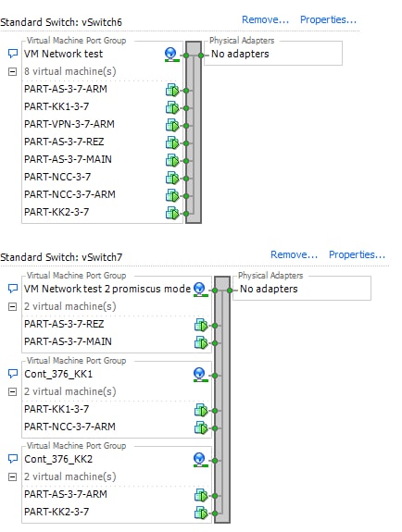
Task: Click No adapters text in vSwitch7
Action: point(269,289)
